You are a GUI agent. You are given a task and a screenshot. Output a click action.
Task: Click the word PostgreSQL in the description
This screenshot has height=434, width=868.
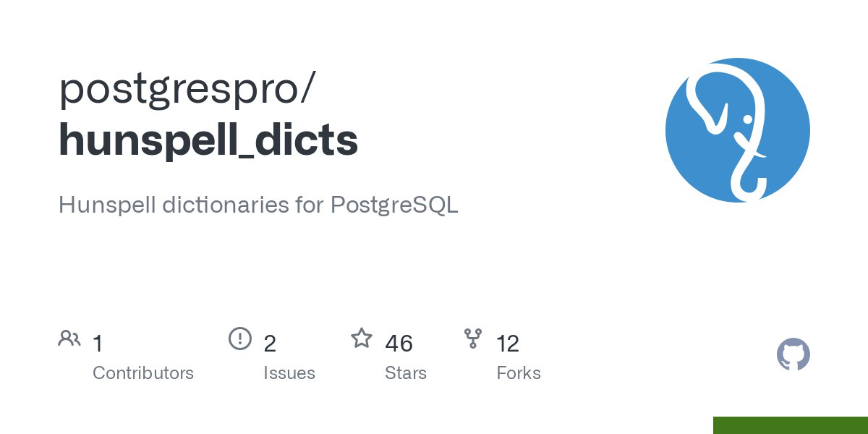pyautogui.click(x=394, y=205)
